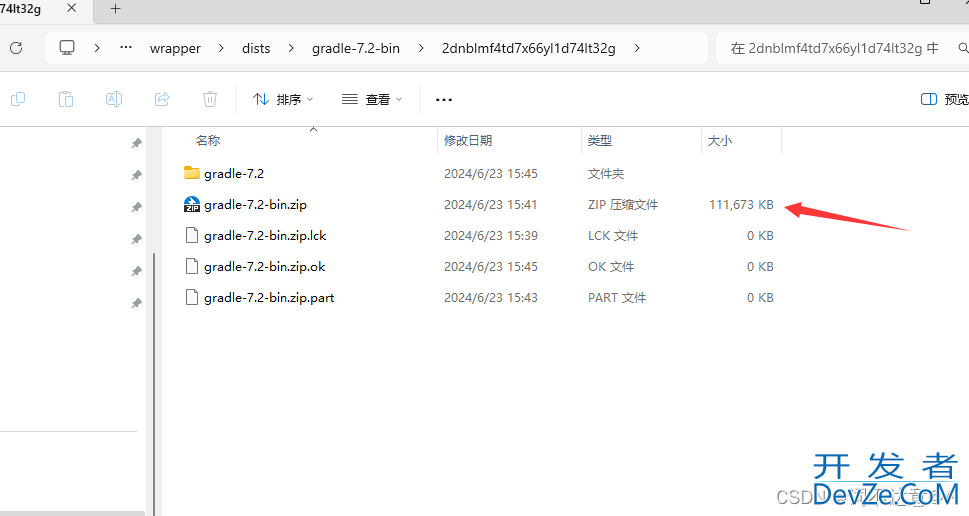The height and width of the screenshot is (516, 969).
Task: Click the file icon of gradle-7.2-bin.zip.part
Action: tap(192, 297)
